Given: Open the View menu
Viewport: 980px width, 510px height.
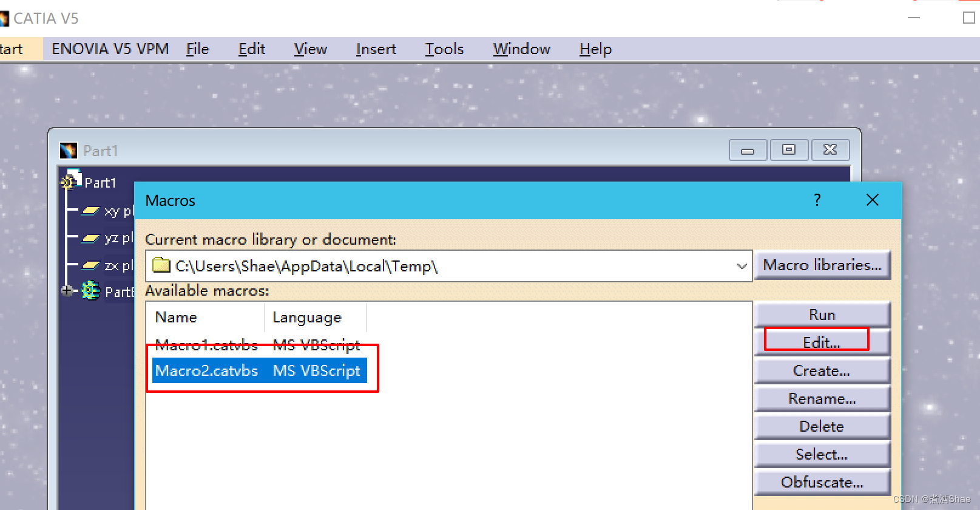Looking at the screenshot, I should pyautogui.click(x=310, y=49).
